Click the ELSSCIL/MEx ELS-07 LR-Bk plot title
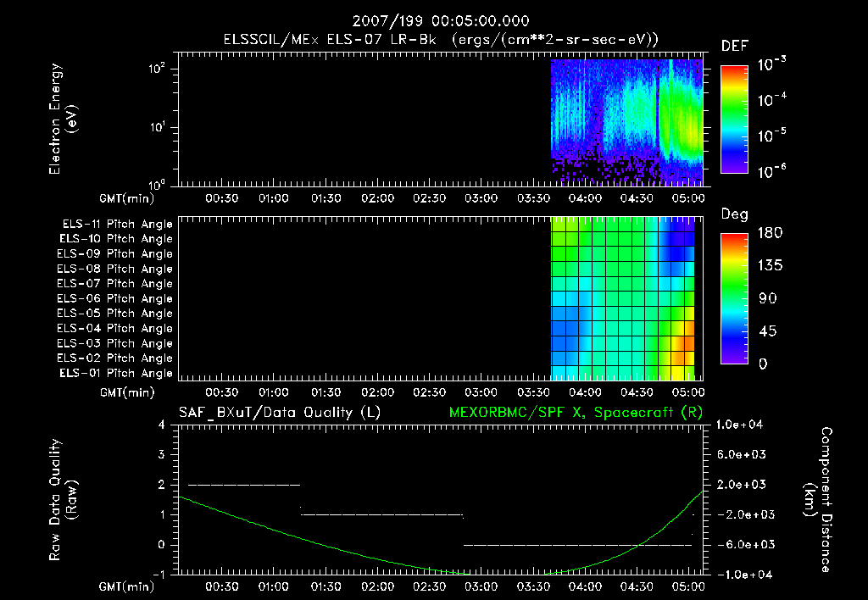This screenshot has height=600, width=868. (441, 40)
